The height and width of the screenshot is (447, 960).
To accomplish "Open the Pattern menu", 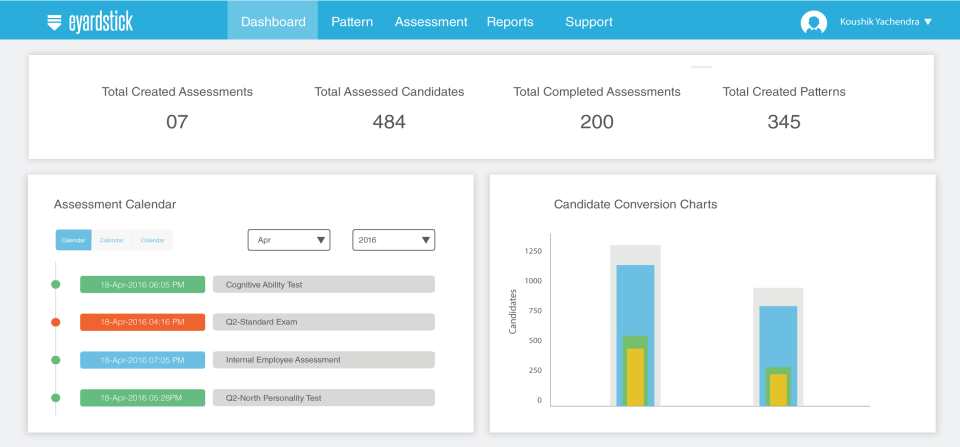I will (352, 22).
